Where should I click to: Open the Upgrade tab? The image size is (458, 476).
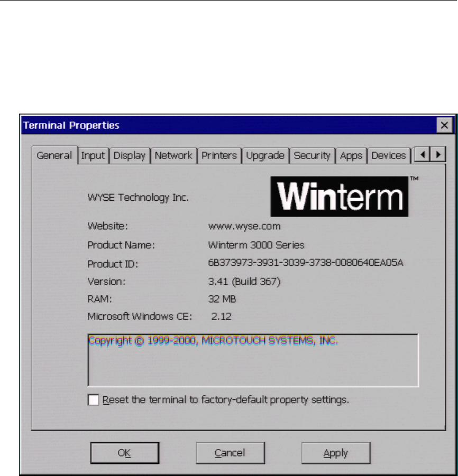pyautogui.click(x=265, y=156)
